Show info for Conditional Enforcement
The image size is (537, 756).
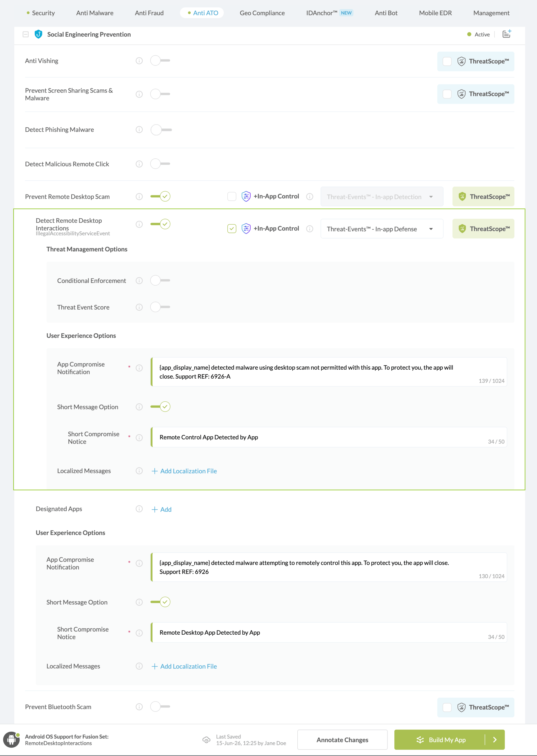tap(139, 281)
